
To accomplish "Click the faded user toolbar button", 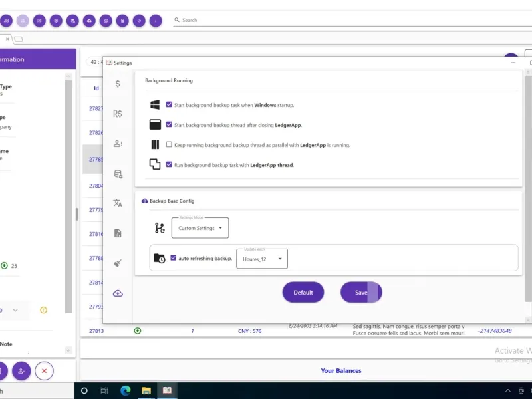I will pyautogui.click(x=23, y=21).
